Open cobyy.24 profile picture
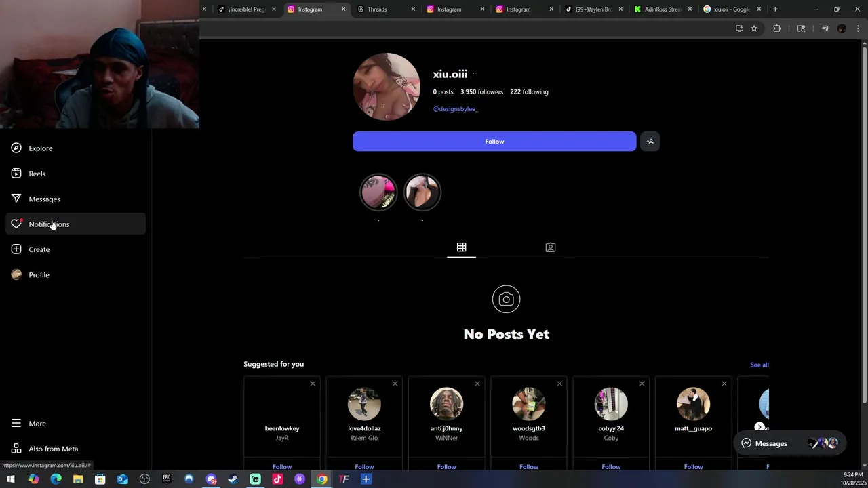Viewport: 868px width, 488px height. (x=611, y=404)
